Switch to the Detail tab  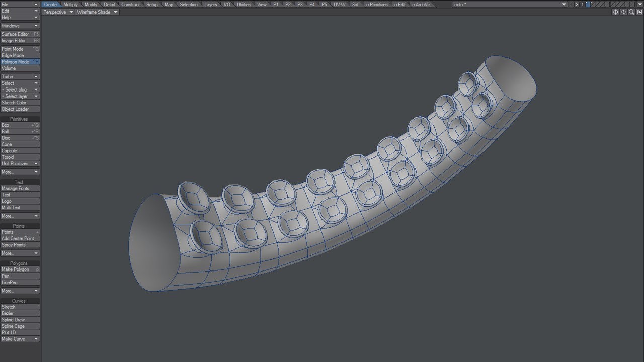(109, 5)
